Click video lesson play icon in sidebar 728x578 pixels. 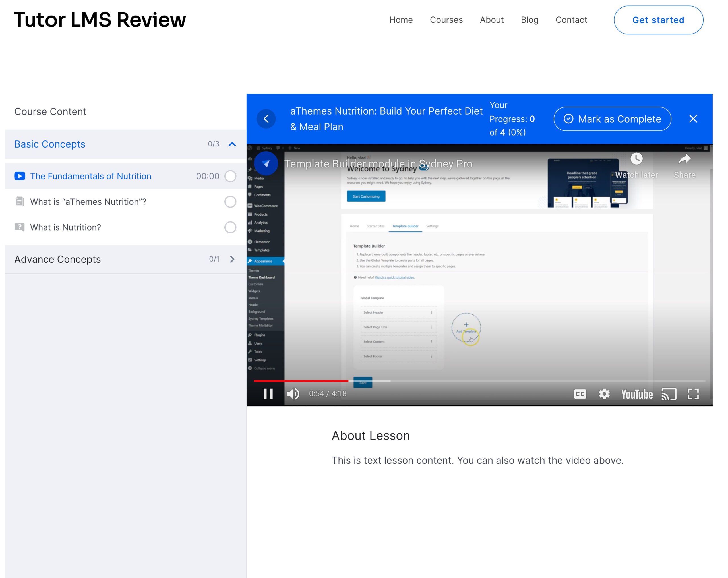[20, 176]
